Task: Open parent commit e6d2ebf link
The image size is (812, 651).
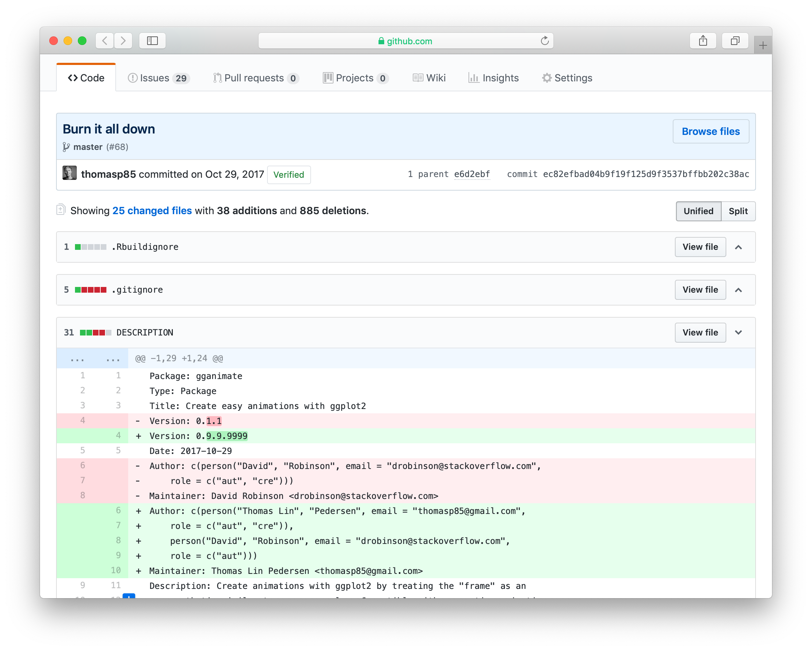Action: pos(472,174)
